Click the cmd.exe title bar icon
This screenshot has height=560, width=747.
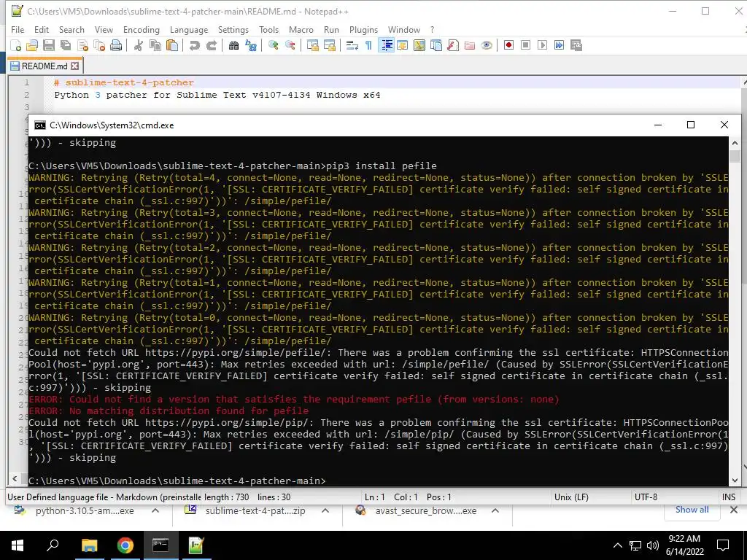click(x=40, y=125)
